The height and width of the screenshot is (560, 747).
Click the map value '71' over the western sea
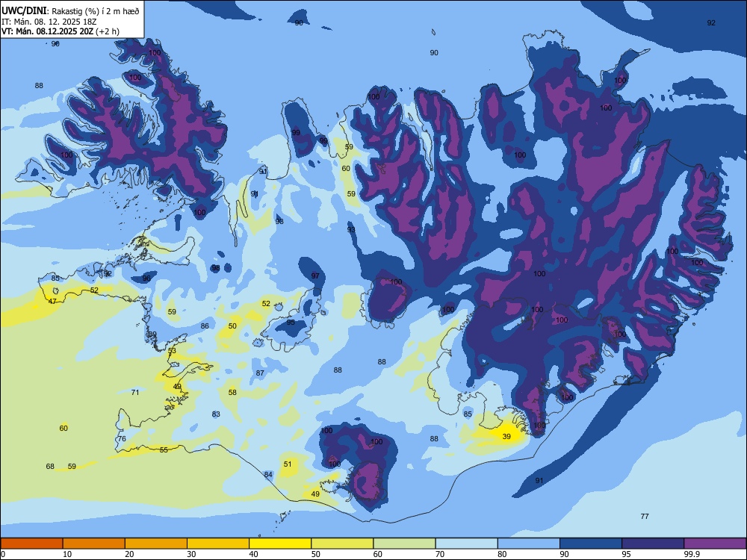click(x=135, y=393)
